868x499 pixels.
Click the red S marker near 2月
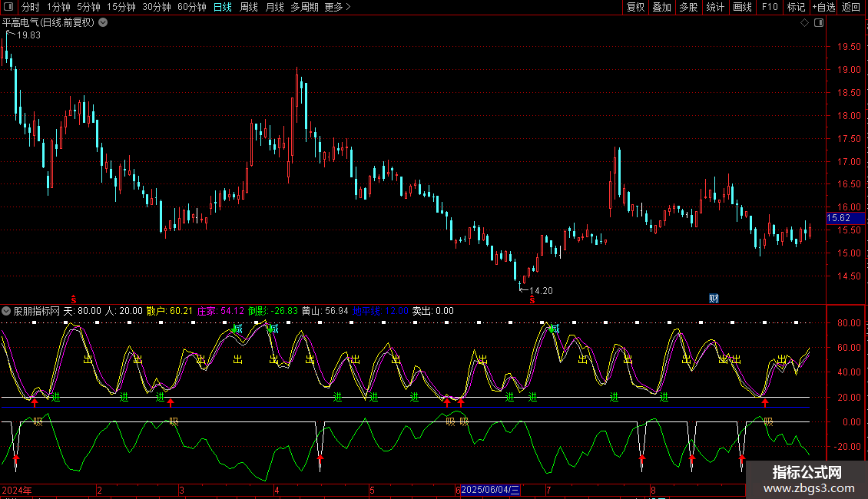(x=74, y=299)
